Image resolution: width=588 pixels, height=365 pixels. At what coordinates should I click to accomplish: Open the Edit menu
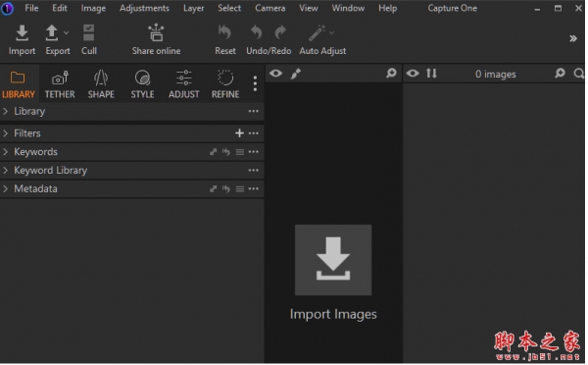coord(60,8)
